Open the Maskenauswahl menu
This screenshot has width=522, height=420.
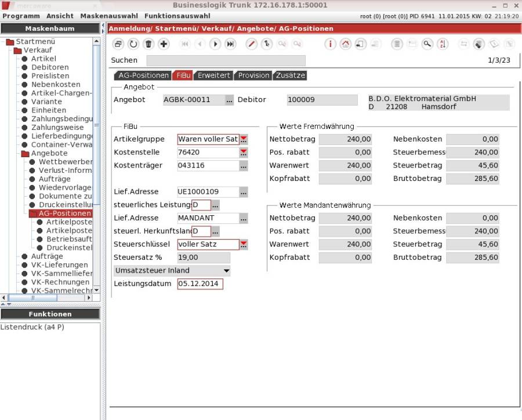pos(108,16)
